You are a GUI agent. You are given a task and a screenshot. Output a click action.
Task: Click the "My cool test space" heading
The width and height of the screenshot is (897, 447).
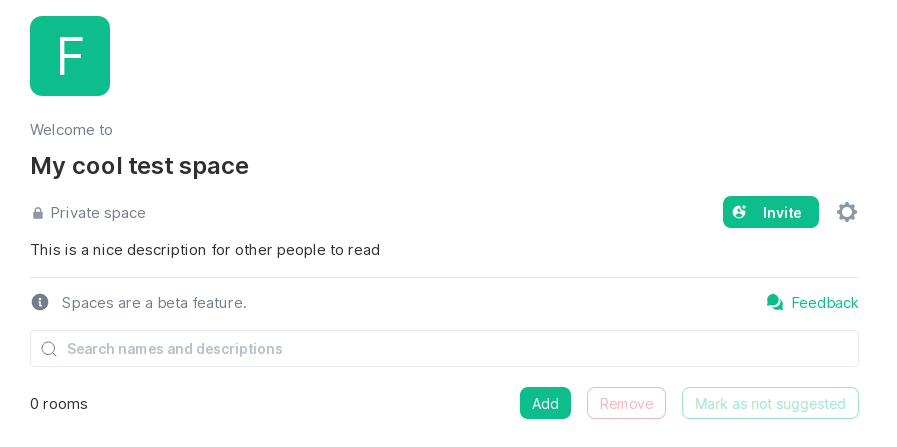pos(139,166)
